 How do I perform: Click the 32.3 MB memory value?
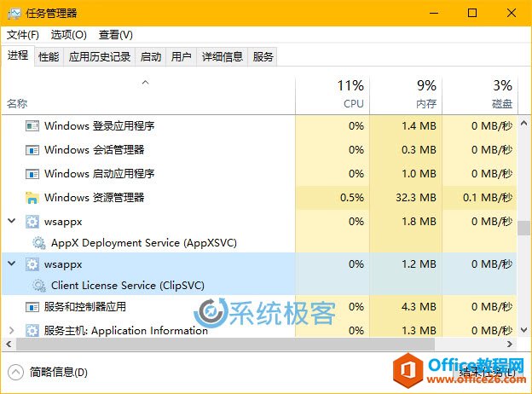tap(416, 198)
